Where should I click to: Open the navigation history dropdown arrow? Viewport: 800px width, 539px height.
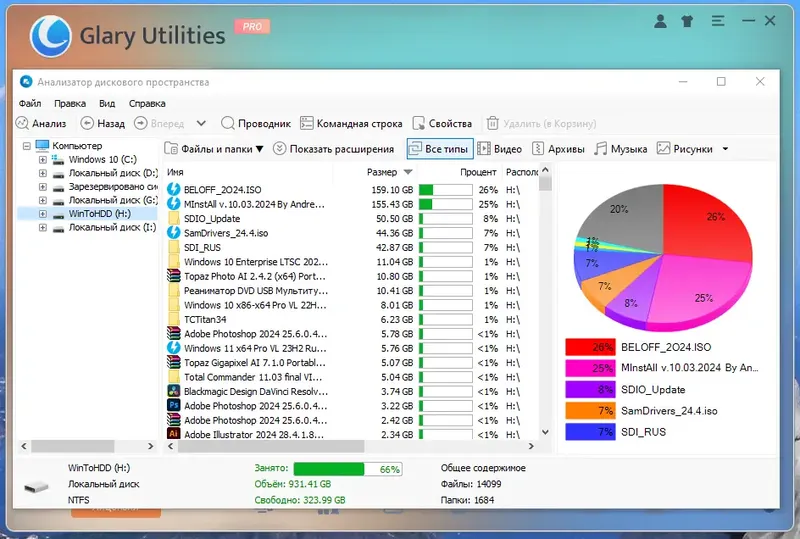(x=201, y=124)
